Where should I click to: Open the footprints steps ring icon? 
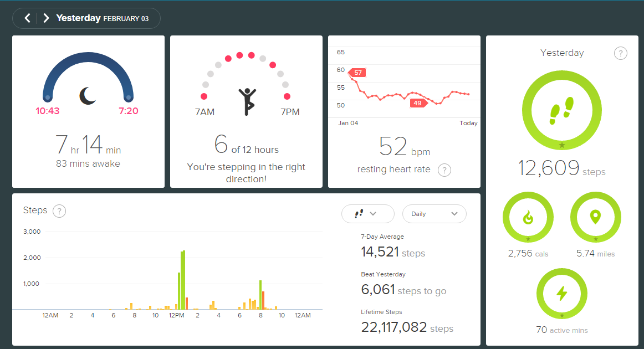tap(562, 110)
